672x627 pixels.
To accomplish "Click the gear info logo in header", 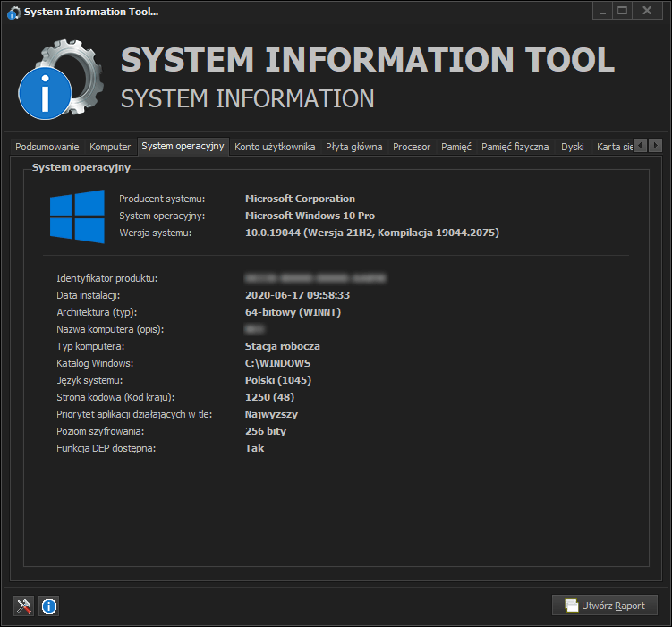I will [61, 80].
